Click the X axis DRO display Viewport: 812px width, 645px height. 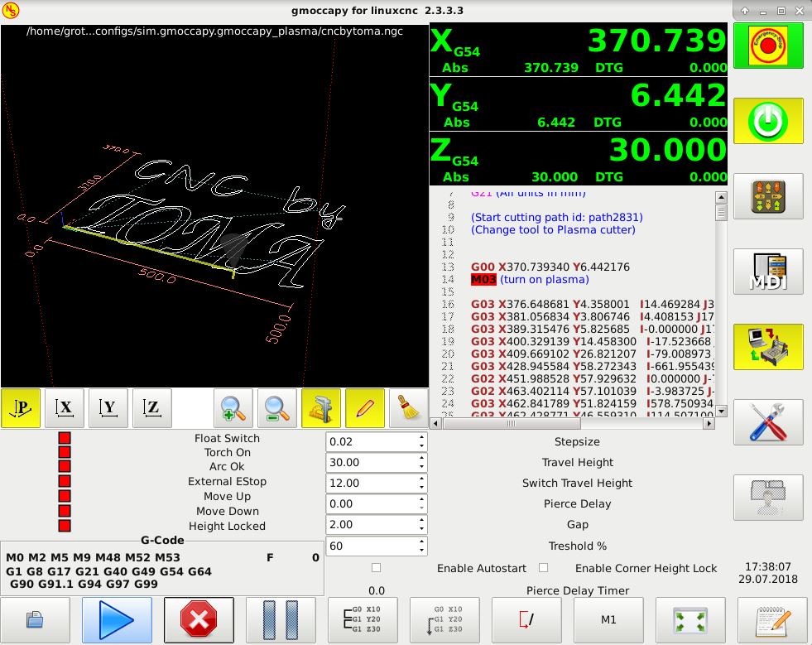coord(579,50)
